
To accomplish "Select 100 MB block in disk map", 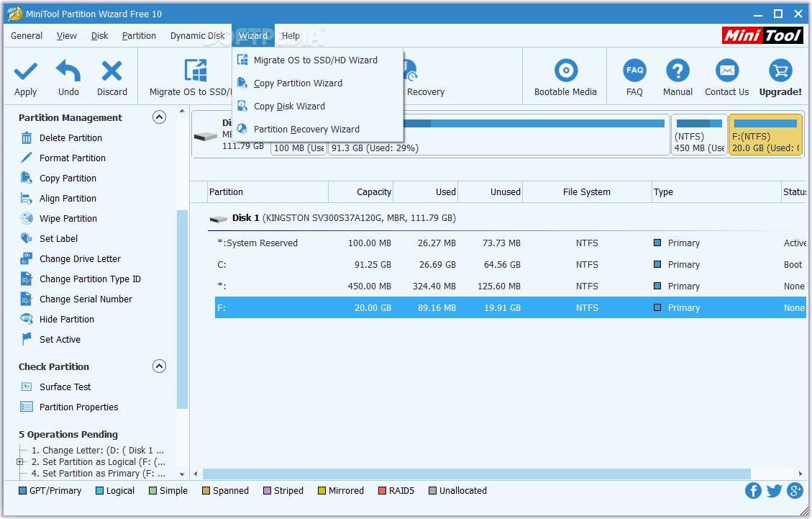I will point(299,148).
